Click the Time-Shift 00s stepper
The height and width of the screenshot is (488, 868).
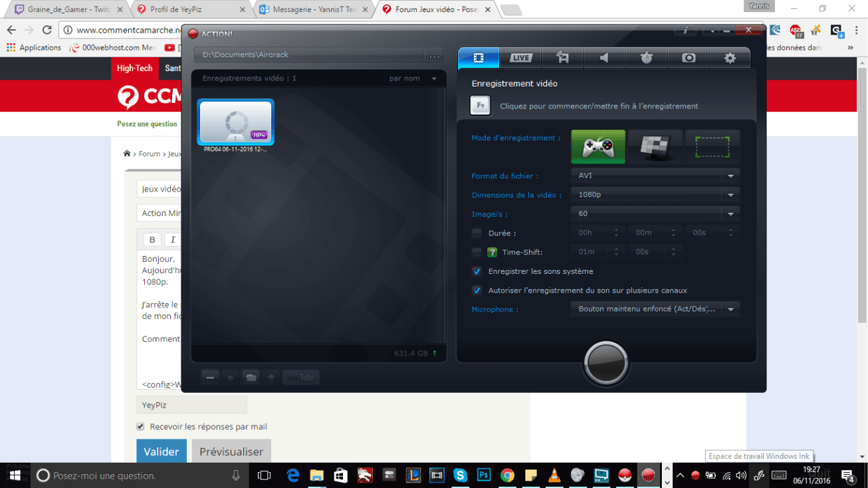pyautogui.click(x=655, y=252)
